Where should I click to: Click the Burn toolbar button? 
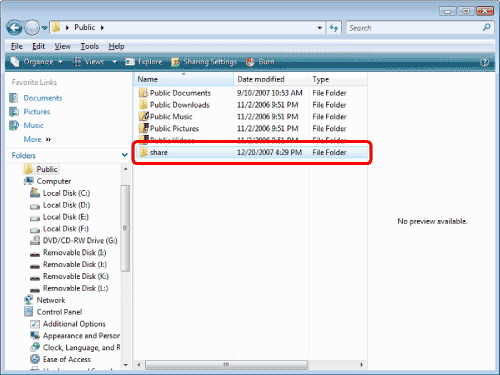click(x=260, y=62)
